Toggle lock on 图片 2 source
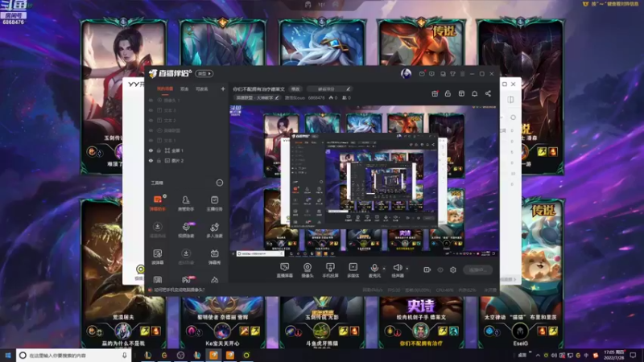Viewport: 644px width, 362px height. (159, 160)
